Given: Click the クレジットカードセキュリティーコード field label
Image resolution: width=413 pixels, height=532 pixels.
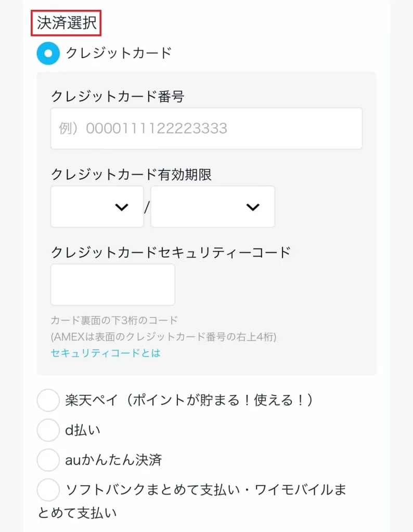Looking at the screenshot, I should 171,252.
